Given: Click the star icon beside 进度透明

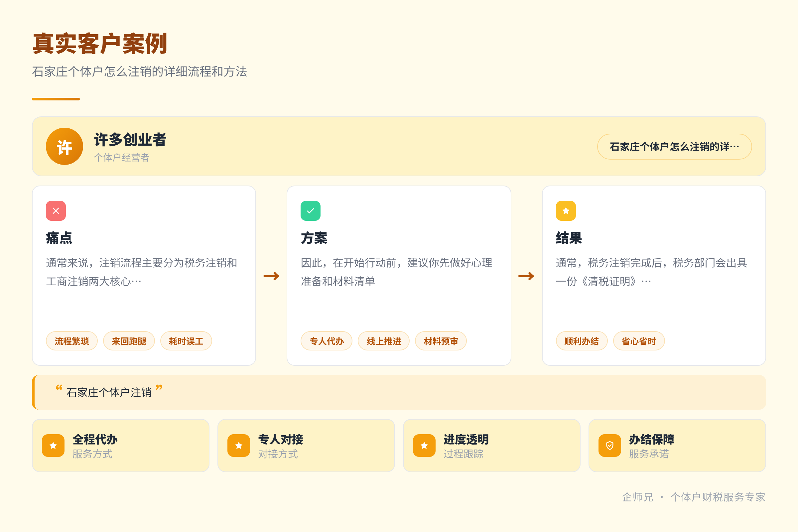Looking at the screenshot, I should coord(424,446).
